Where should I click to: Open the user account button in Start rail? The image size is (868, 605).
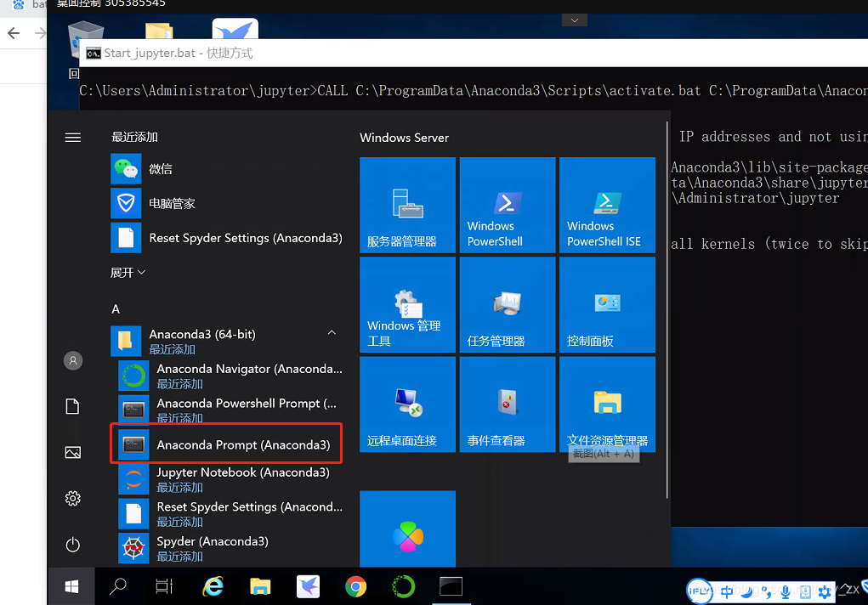73,361
